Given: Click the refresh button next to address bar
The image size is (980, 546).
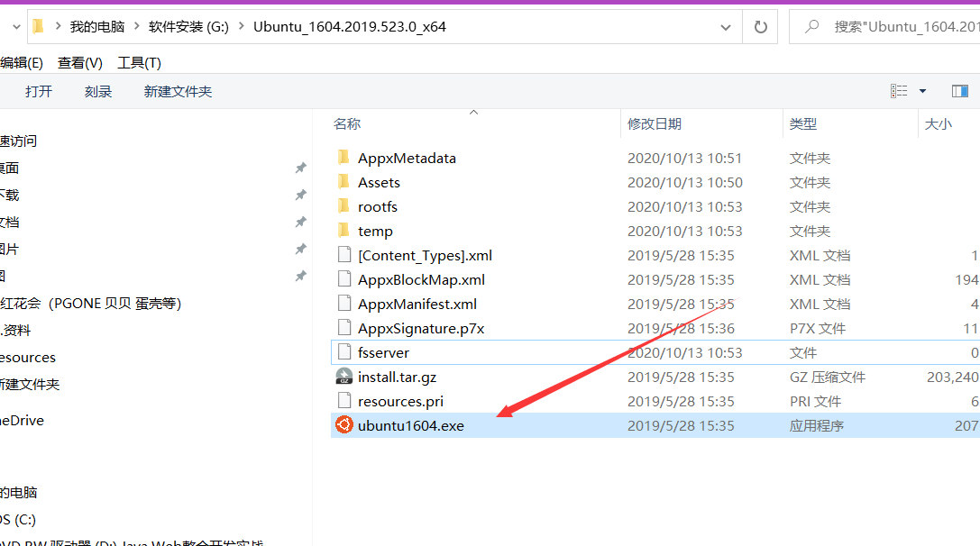Looking at the screenshot, I should pyautogui.click(x=760, y=27).
